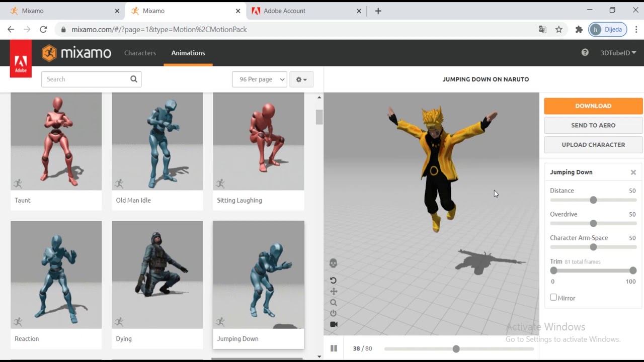Pause the animation playback
Screen dimensions: 644x362
point(334,348)
